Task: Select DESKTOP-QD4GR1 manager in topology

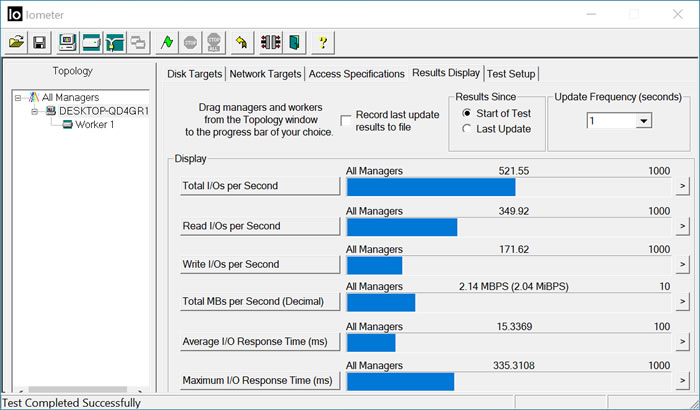Action: pos(104,111)
